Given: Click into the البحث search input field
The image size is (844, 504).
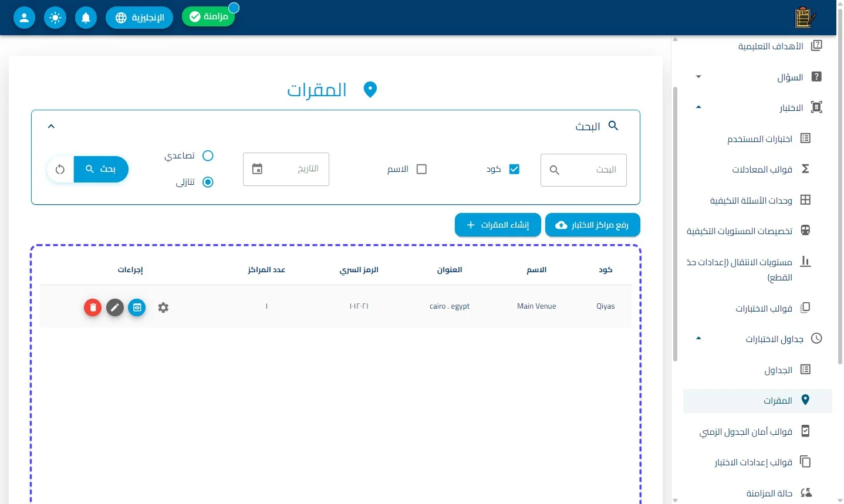Looking at the screenshot, I should (x=583, y=170).
